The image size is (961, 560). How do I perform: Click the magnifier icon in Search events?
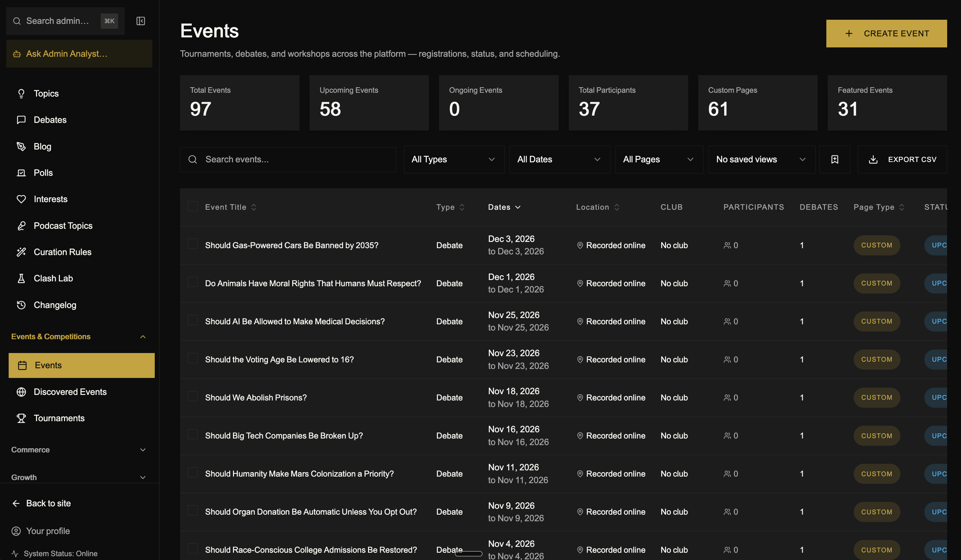point(192,159)
